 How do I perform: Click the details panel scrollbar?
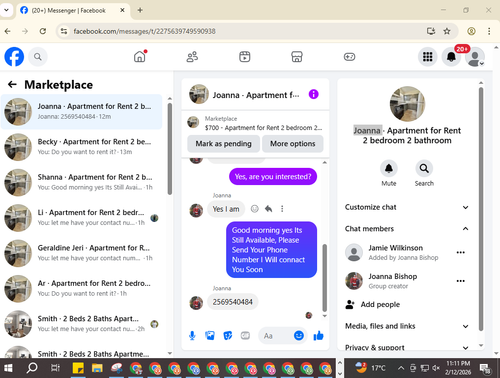pos(481,209)
